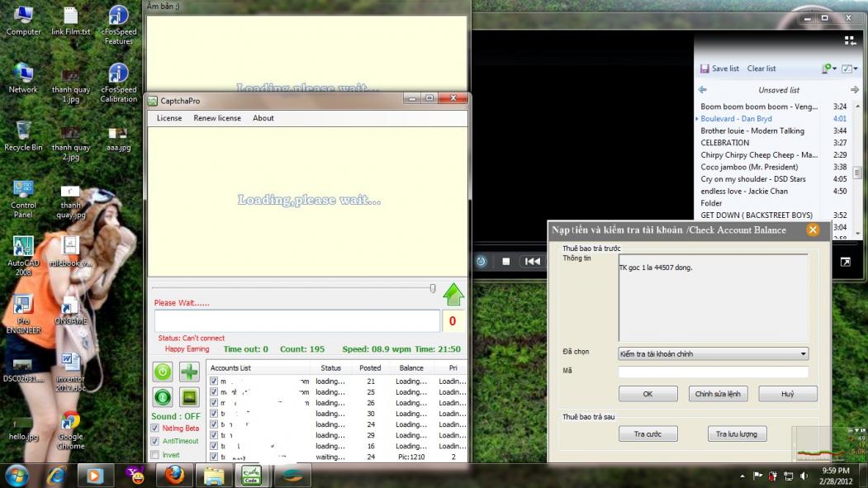Click the Balance column header
868x488 pixels.
click(x=411, y=368)
